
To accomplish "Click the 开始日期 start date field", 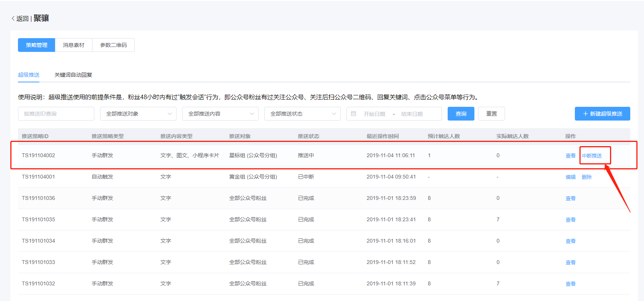I will [374, 114].
